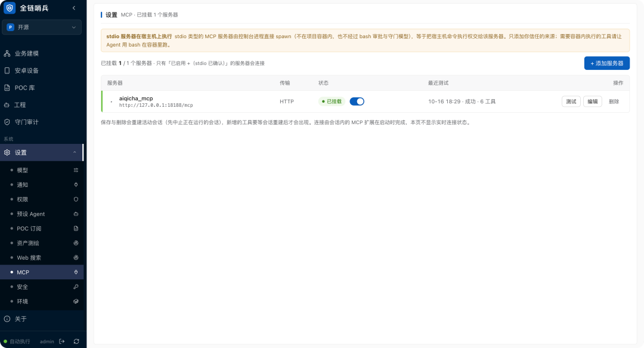Screen dimensions: 644x348
Task: Select 环境 settings submenu
Action: coord(42,301)
